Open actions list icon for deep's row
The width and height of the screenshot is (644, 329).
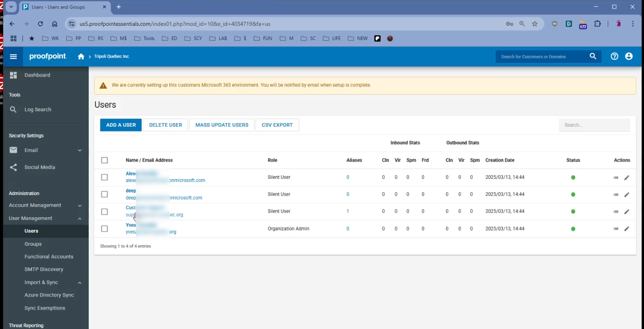[x=616, y=195]
